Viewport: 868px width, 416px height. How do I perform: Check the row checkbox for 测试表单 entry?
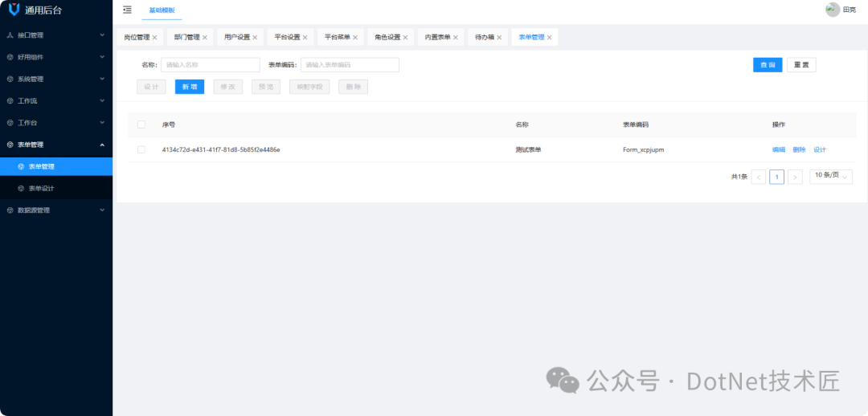pyautogui.click(x=141, y=150)
